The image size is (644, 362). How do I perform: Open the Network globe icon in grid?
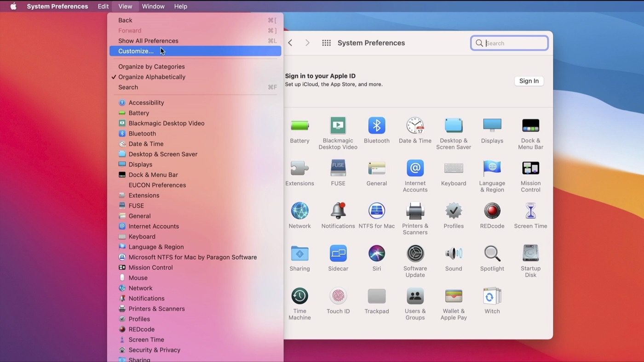[x=299, y=211]
